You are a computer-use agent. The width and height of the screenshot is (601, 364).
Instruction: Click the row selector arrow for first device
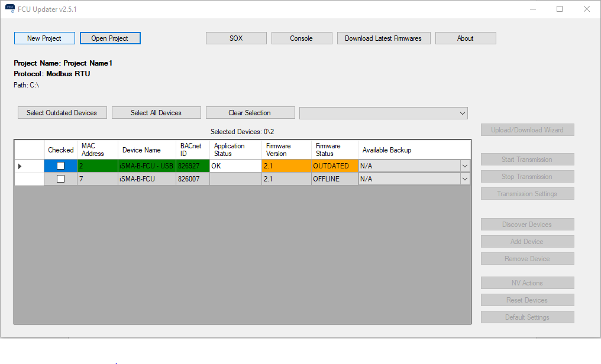pos(20,166)
